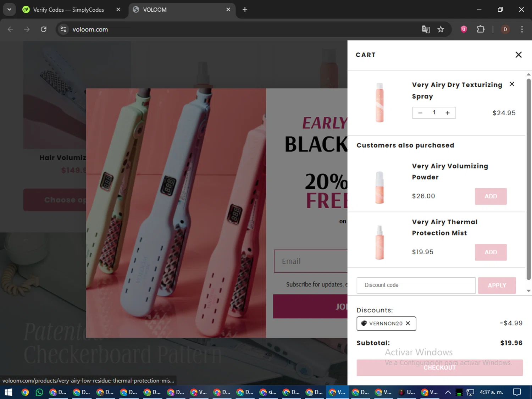Open WhatsApp from the taskbar

pos(39,392)
